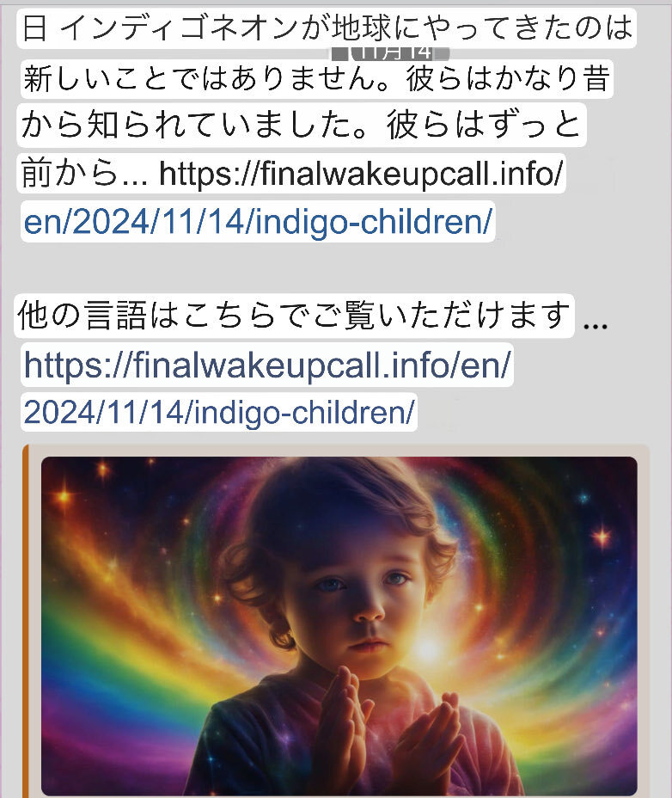Click the first line mentioning インディゴネオン
Screen dimensions: 672x798
point(327,28)
